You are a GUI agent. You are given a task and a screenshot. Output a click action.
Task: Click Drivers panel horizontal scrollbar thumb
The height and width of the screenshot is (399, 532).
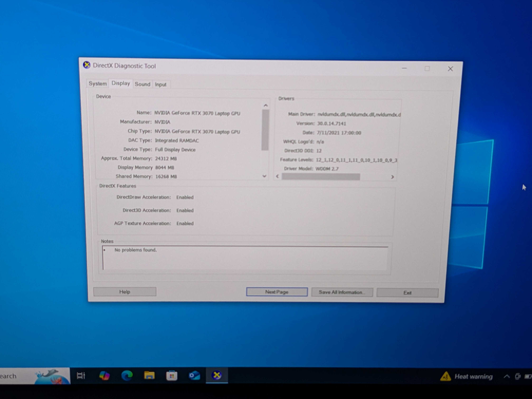click(x=321, y=177)
